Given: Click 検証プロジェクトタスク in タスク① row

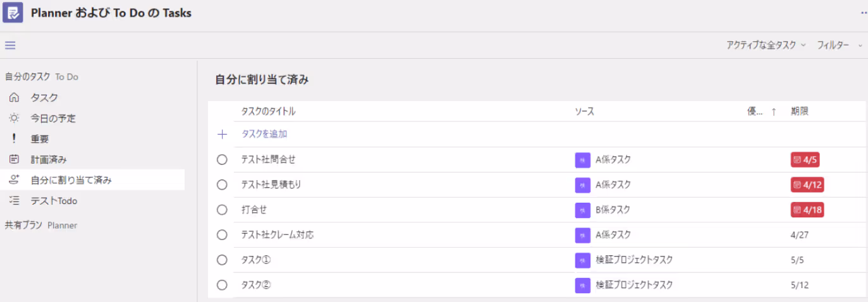Looking at the screenshot, I should pyautogui.click(x=634, y=260).
